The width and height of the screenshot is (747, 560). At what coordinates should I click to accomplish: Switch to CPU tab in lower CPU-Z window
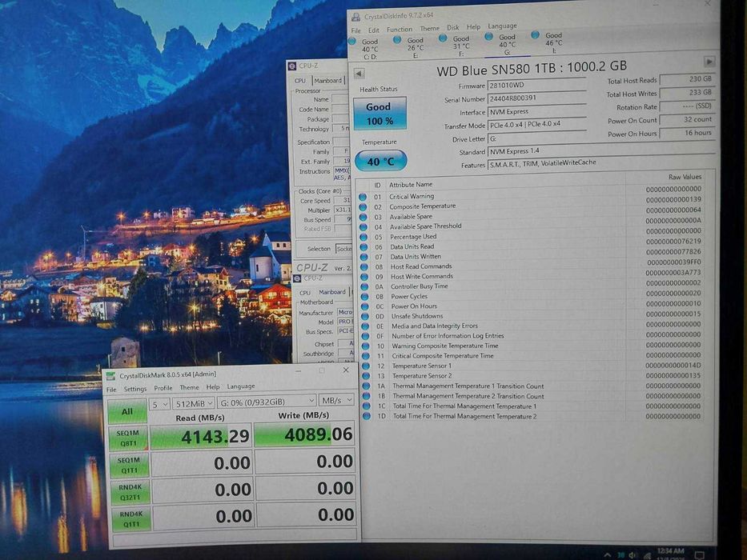pyautogui.click(x=305, y=292)
